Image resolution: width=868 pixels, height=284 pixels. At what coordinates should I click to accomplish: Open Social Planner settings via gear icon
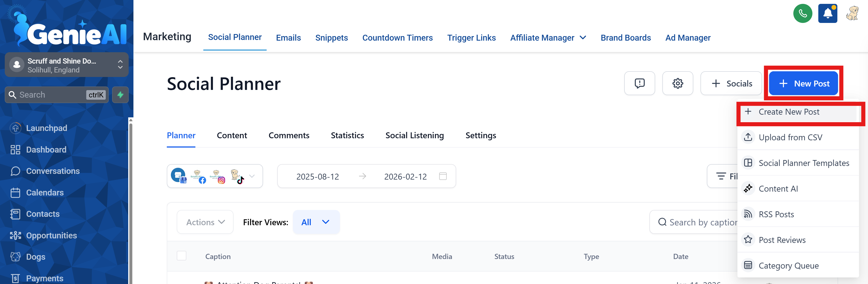pos(678,83)
